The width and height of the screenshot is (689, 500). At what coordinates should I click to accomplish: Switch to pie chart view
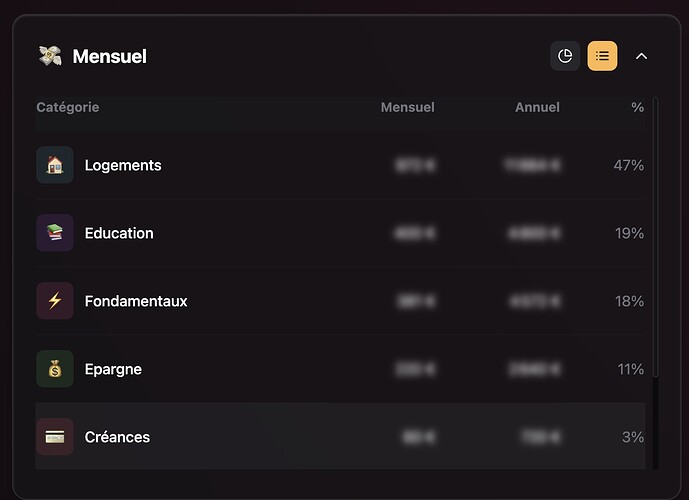565,56
